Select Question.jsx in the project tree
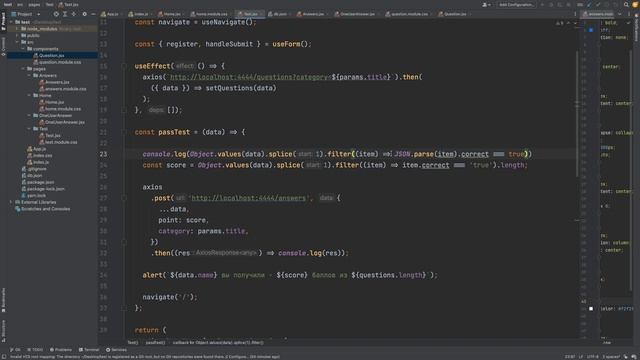 (x=52, y=56)
